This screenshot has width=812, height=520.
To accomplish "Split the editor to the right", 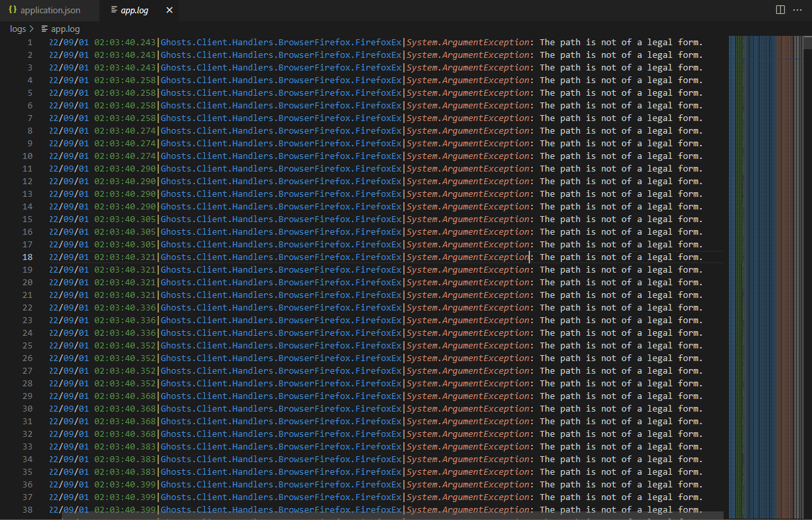I will [780, 10].
